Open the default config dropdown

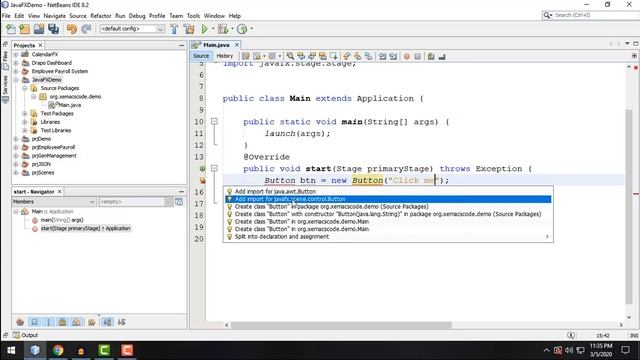pos(132,29)
